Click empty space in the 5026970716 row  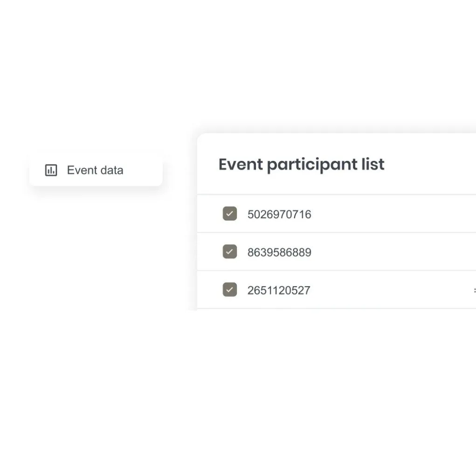click(x=392, y=214)
